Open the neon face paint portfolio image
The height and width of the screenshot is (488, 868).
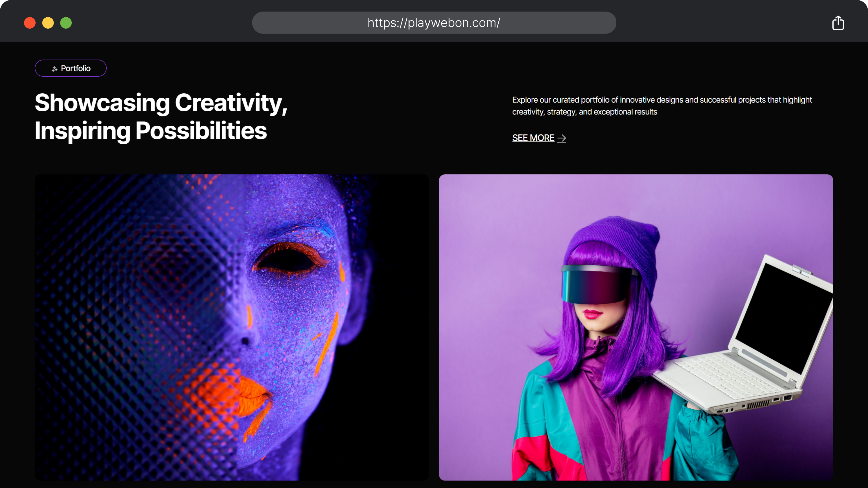pos(231,327)
